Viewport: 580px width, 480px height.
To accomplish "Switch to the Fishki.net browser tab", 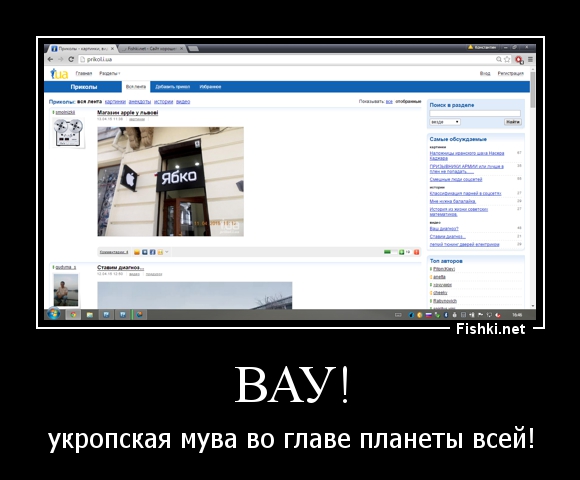I will pos(152,49).
